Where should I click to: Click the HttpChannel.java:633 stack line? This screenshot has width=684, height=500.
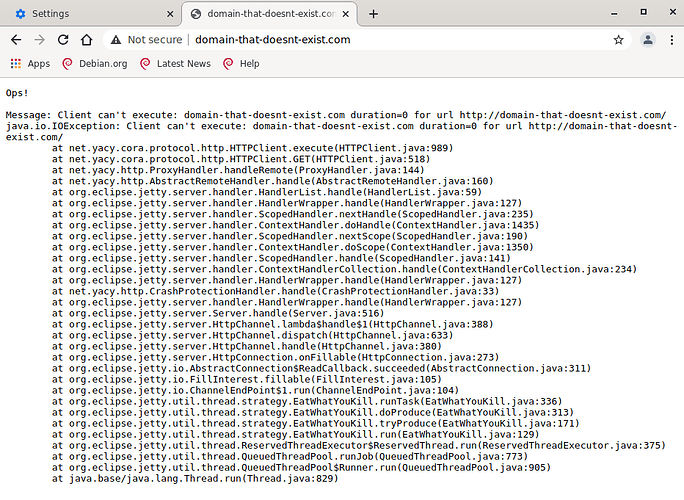click(253, 335)
